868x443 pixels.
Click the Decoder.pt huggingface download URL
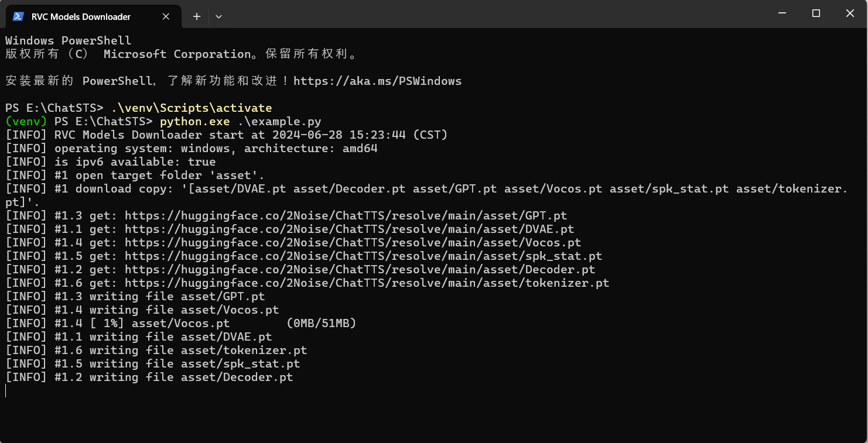click(360, 269)
